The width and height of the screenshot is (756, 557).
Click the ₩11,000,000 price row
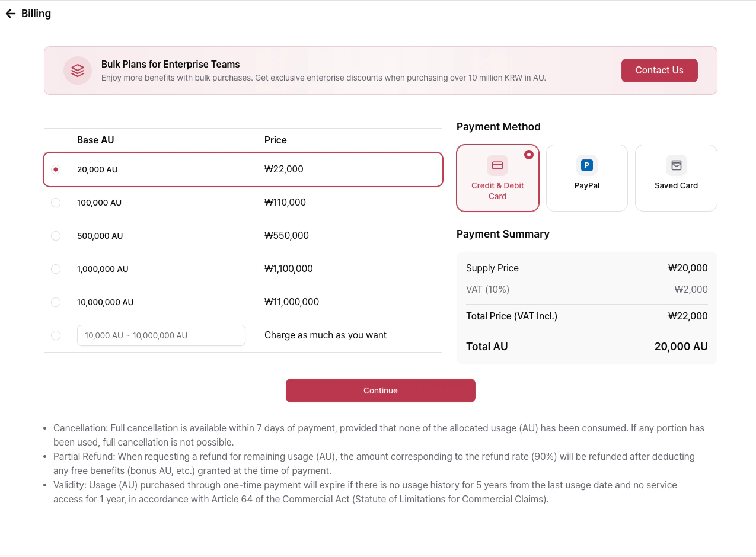(292, 302)
